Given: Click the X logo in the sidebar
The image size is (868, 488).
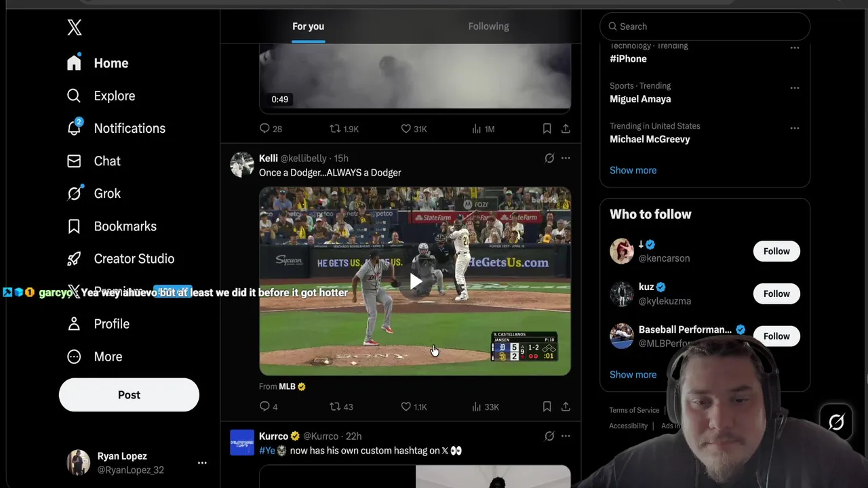Looking at the screenshot, I should coord(75,27).
